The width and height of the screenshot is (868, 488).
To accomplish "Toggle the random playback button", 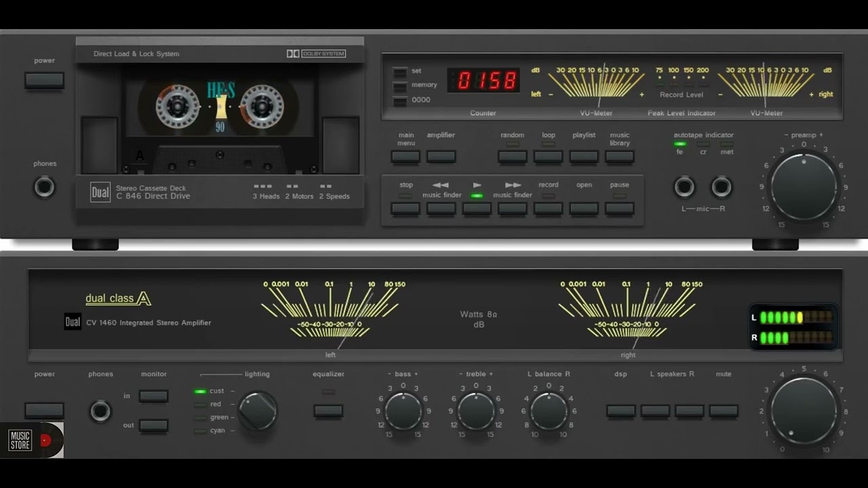I will pyautogui.click(x=513, y=157).
